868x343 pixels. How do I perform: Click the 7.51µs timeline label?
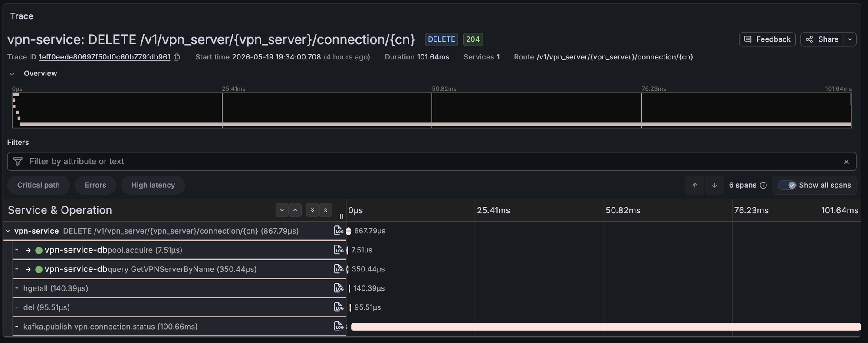(362, 250)
